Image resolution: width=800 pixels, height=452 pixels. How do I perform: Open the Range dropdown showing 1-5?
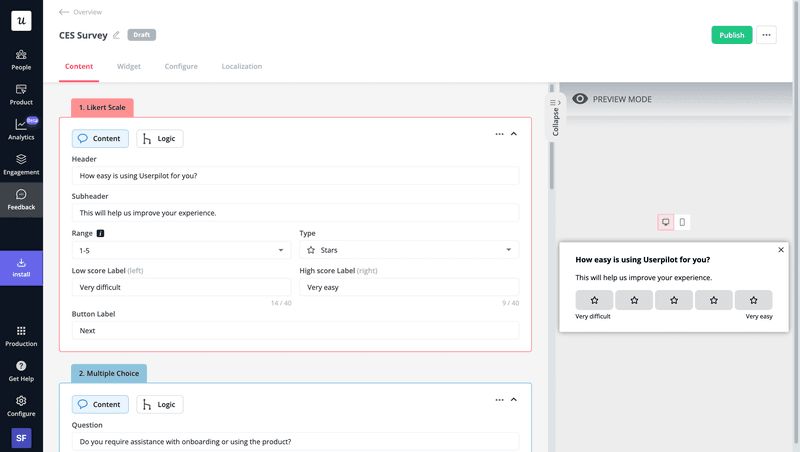pos(181,250)
